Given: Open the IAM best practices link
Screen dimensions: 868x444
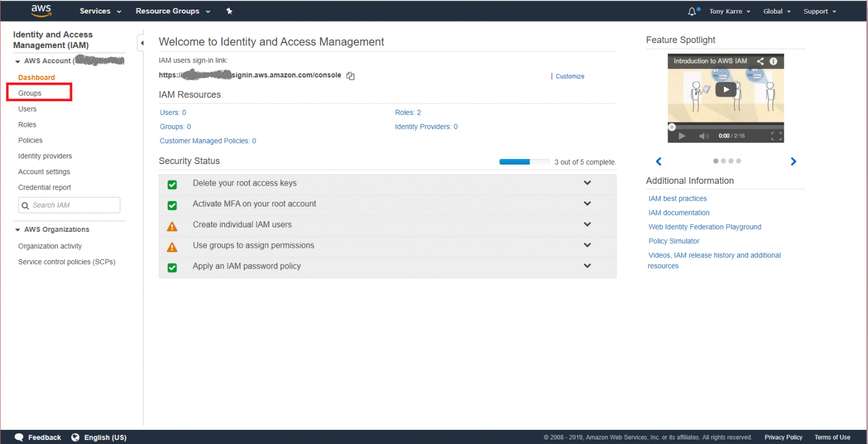Looking at the screenshot, I should [678, 198].
